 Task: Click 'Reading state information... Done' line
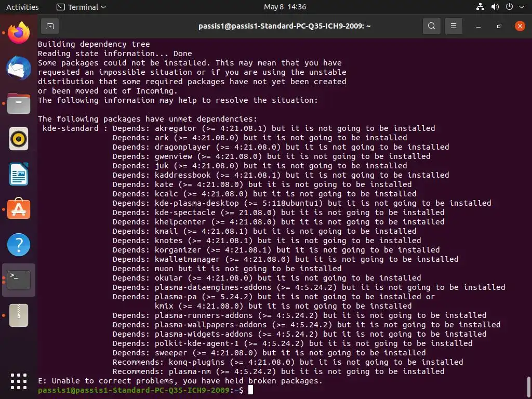click(115, 54)
